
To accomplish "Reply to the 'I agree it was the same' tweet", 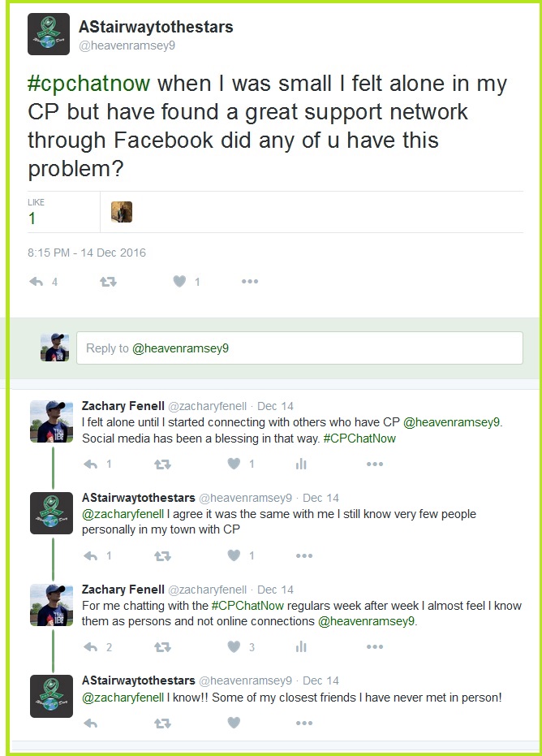I will tap(91, 556).
